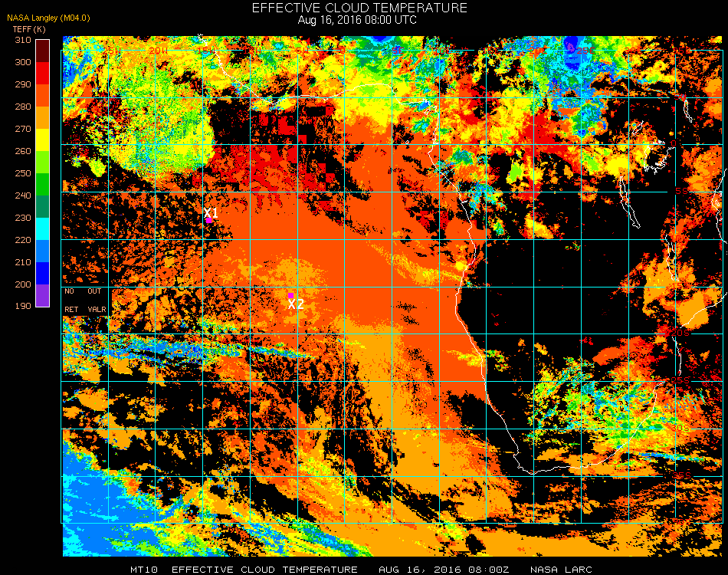The image size is (728, 575).
Task: Click the NO RET legend label
Action: tap(71, 300)
